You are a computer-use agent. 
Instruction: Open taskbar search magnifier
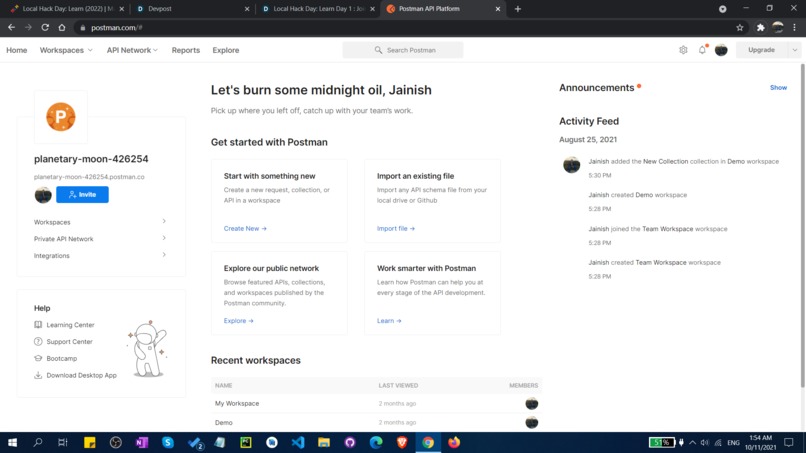pos(38,442)
